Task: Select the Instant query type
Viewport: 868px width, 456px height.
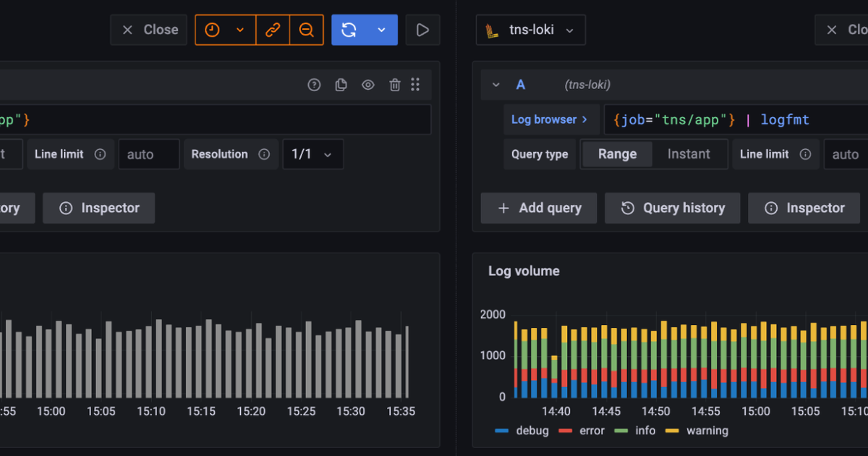Action: pyautogui.click(x=689, y=154)
